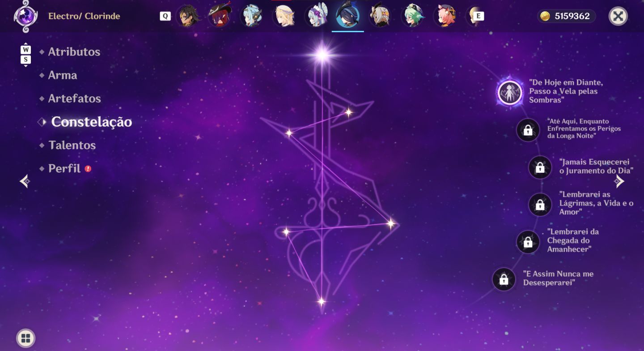
Task: Open the four-square grid menu button
Action: click(x=25, y=338)
